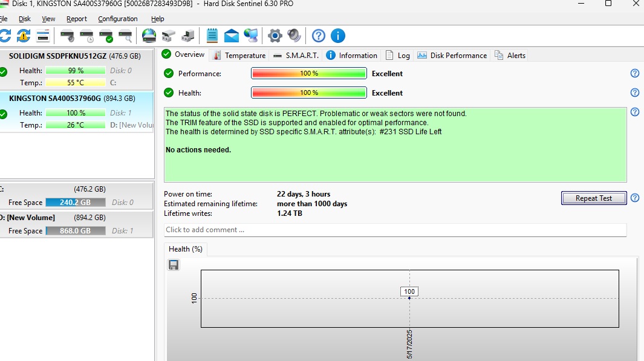Open the Report menu
This screenshot has width=644, height=361.
point(77,19)
